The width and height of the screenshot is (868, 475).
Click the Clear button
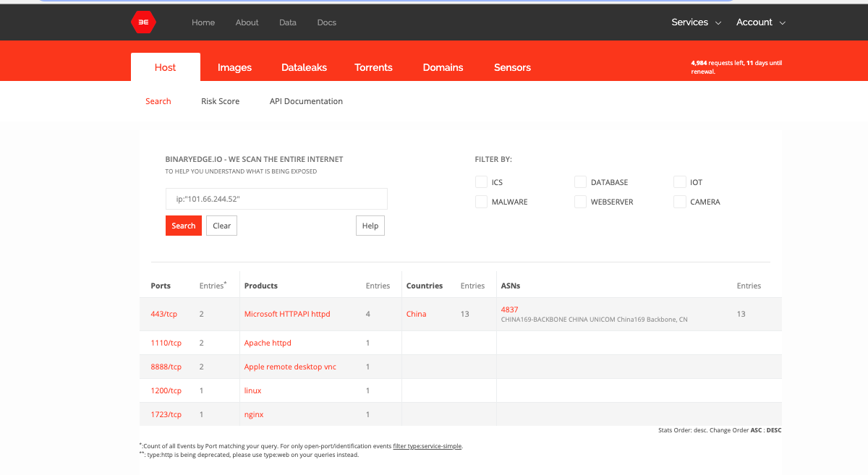(222, 226)
